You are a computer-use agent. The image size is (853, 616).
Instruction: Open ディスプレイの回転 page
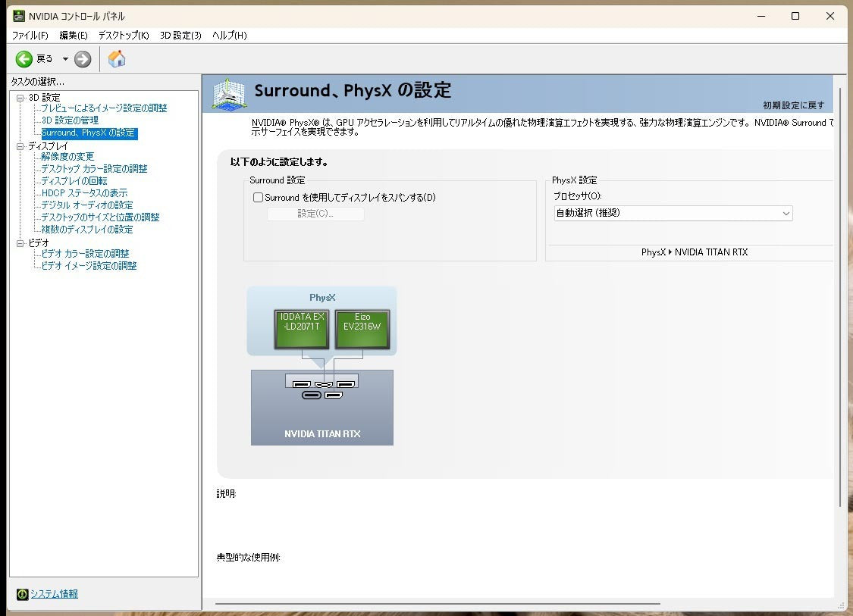[74, 180]
